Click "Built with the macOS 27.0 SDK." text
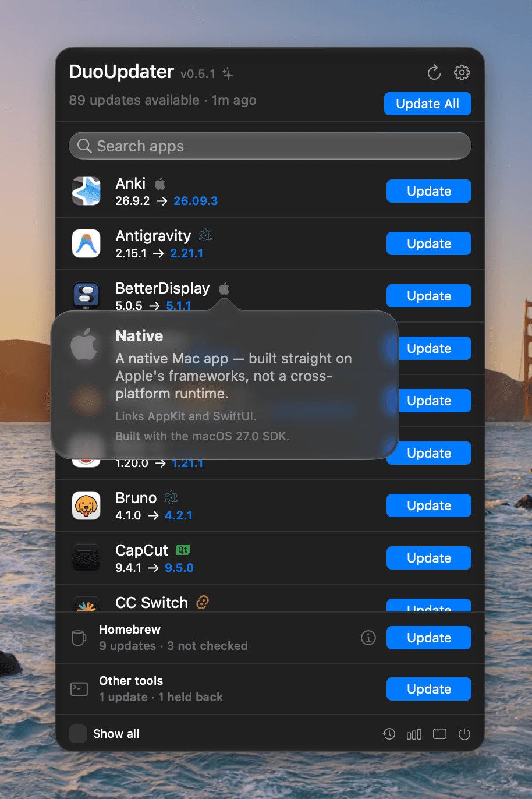Screen dimensions: 532x799 (x=202, y=436)
